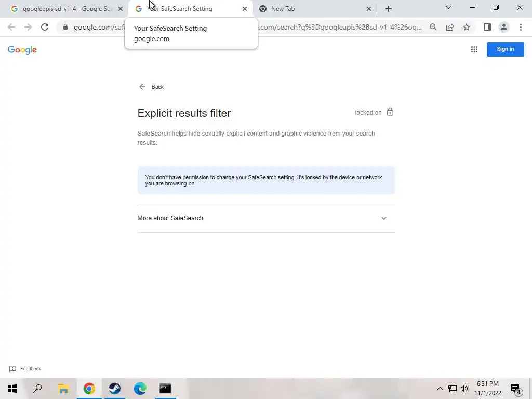Click the Google logo
This screenshot has height=399, width=532.
pos(22,50)
